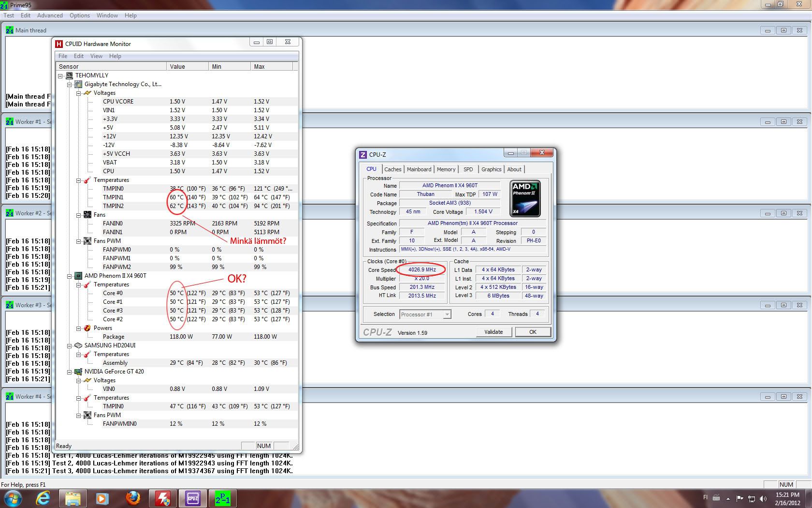812x508 pixels.
Task: Switch to CPU-Z Mainboard tab
Action: (419, 169)
